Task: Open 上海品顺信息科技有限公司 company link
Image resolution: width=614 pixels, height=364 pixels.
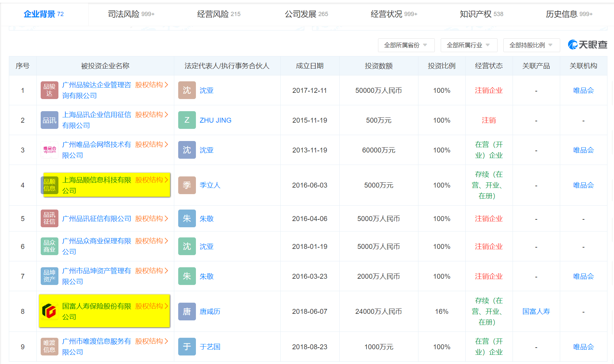Action: tap(96, 185)
